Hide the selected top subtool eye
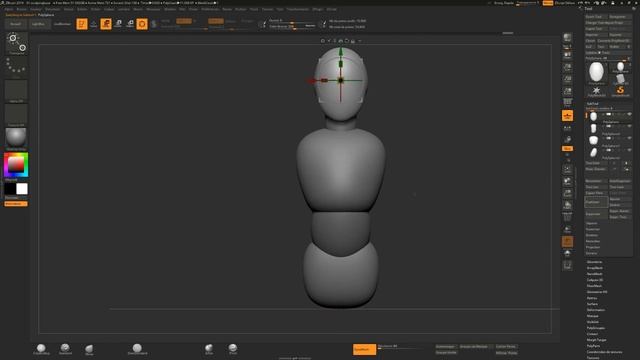This screenshot has width=640, height=360. (629, 114)
